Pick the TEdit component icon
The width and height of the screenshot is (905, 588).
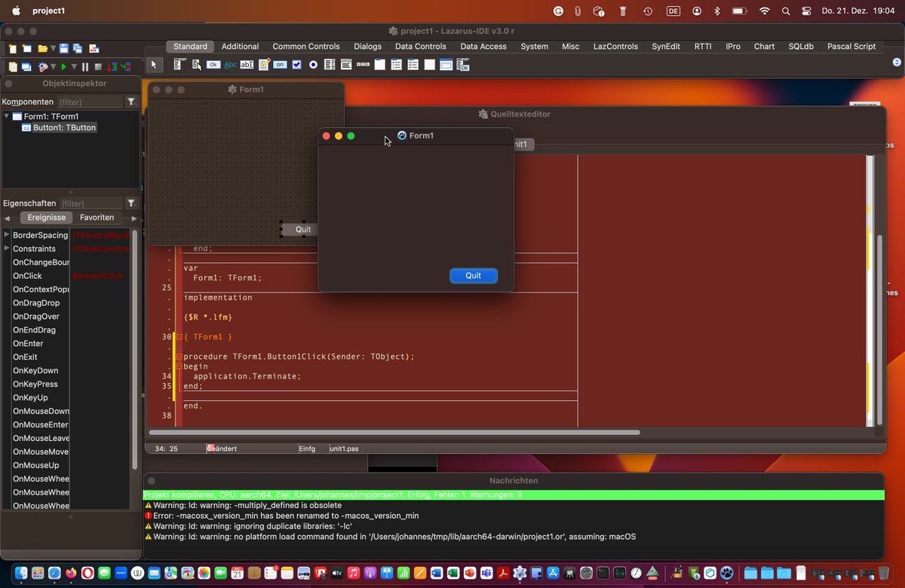247,65
